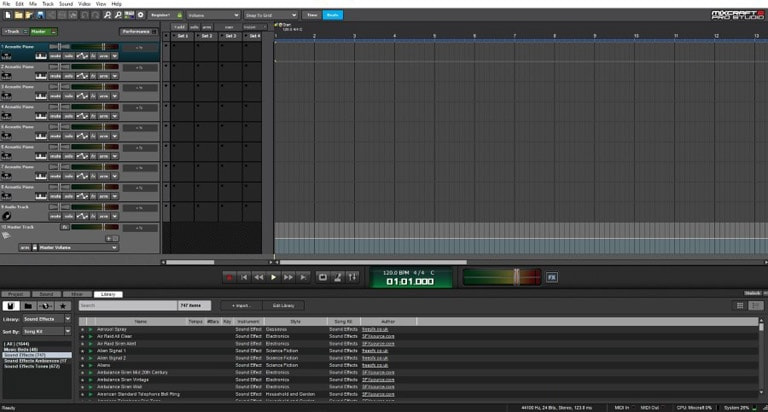Open the Preferences gear icon in toolbar
Image resolution: width=768 pixels, height=412 pixels.
[x=140, y=16]
